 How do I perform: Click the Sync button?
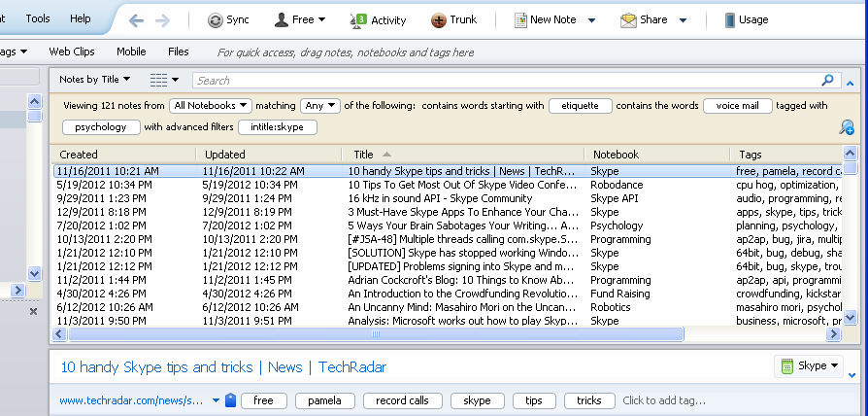pyautogui.click(x=228, y=20)
